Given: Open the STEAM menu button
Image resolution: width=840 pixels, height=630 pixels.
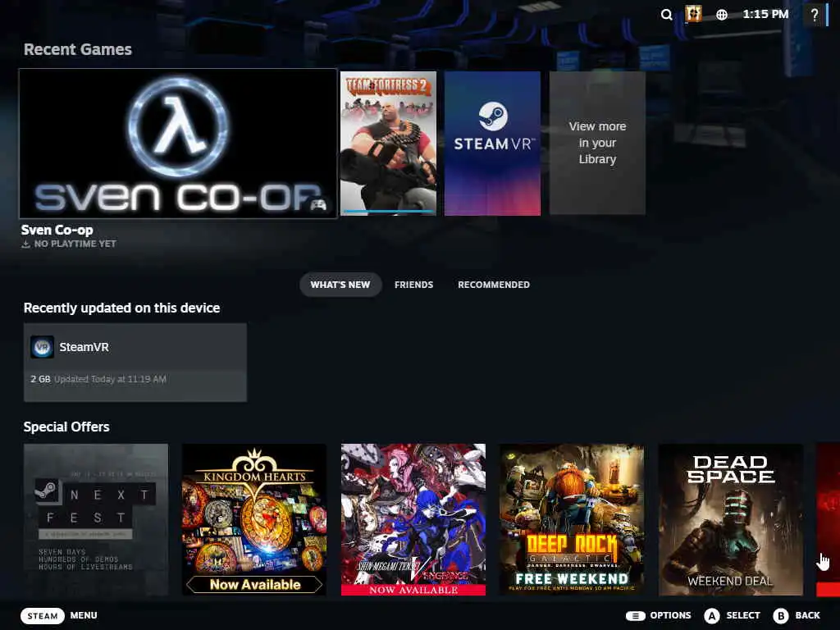Looking at the screenshot, I should tap(43, 615).
